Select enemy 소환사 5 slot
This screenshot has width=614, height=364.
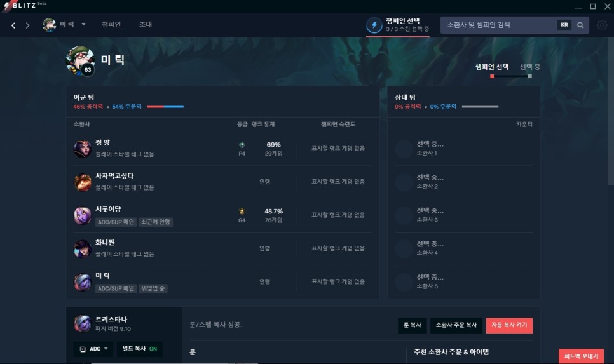pyautogui.click(x=463, y=282)
